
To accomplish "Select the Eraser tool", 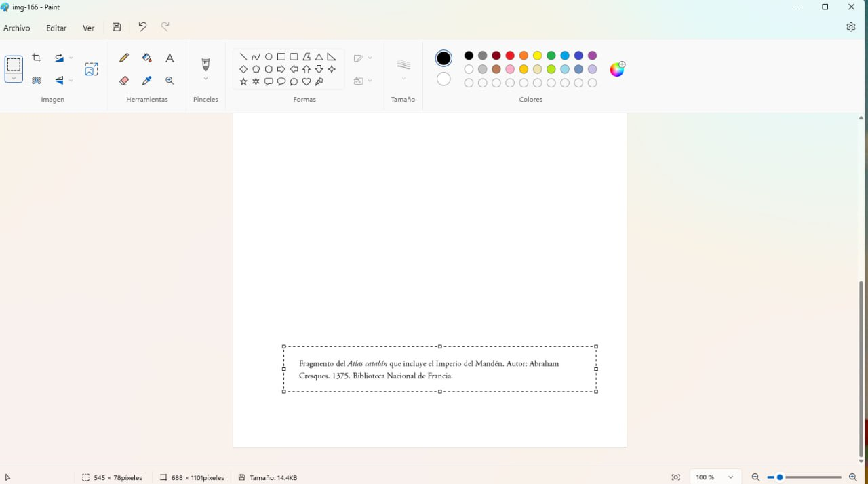I will click(x=124, y=81).
